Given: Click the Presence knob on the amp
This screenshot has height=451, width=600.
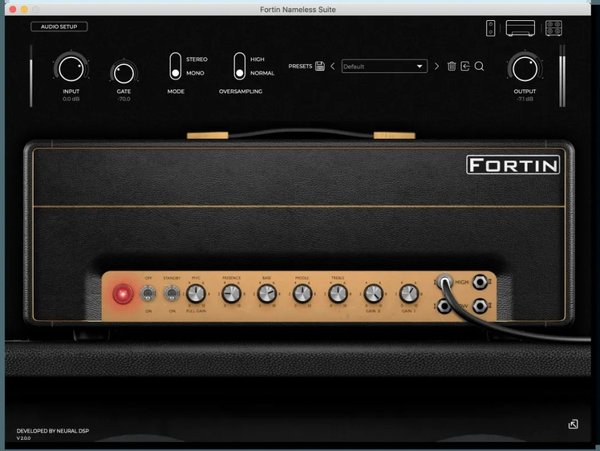Looking at the screenshot, I should [x=232, y=294].
